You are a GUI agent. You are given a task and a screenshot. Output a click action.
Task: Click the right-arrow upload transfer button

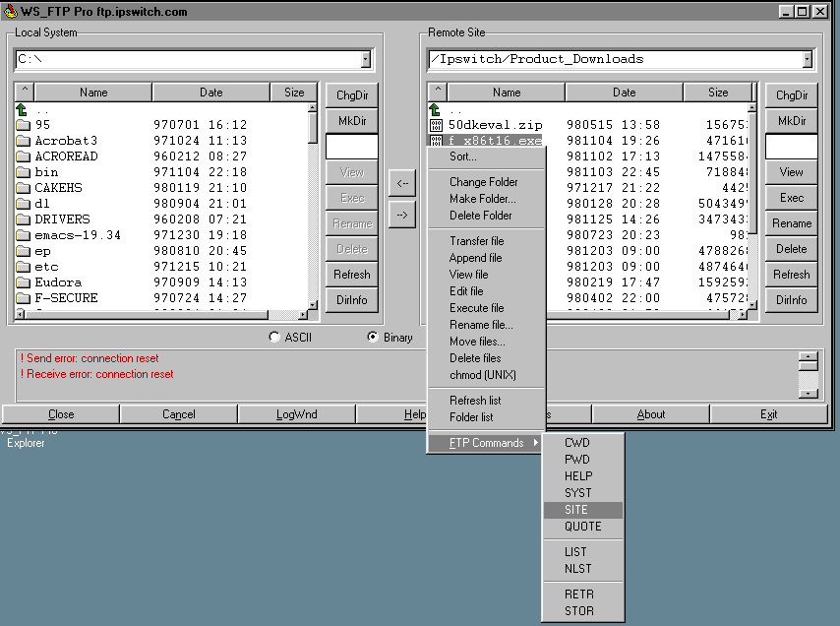(x=402, y=215)
